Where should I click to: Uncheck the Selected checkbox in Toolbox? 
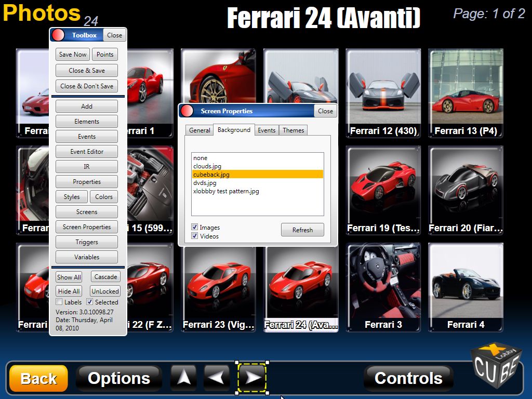[89, 302]
